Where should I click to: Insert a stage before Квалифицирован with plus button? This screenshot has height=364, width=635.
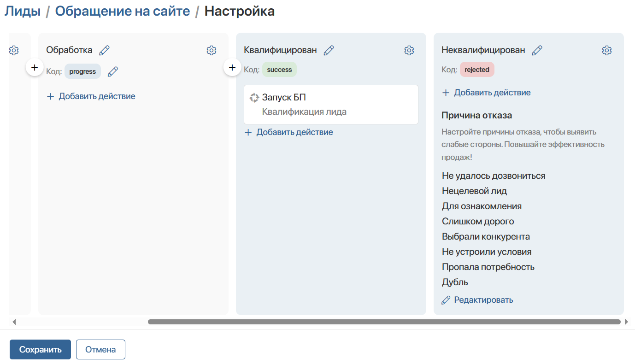pos(232,67)
